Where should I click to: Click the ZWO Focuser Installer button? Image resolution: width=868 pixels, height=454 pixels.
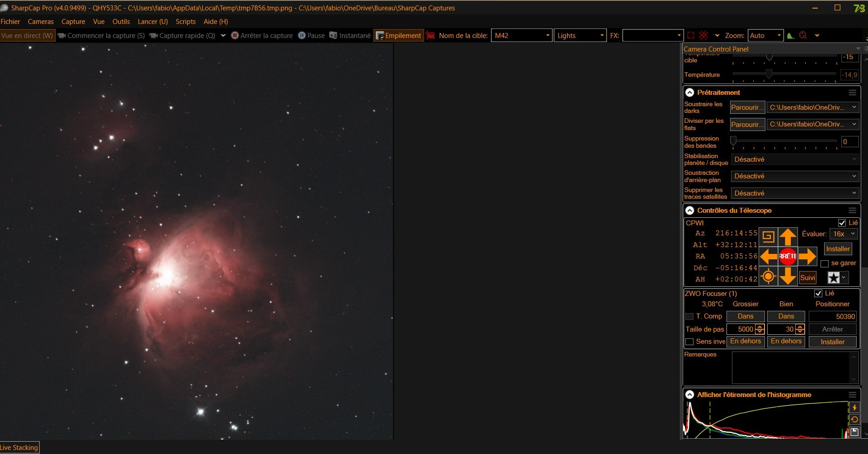coord(833,342)
